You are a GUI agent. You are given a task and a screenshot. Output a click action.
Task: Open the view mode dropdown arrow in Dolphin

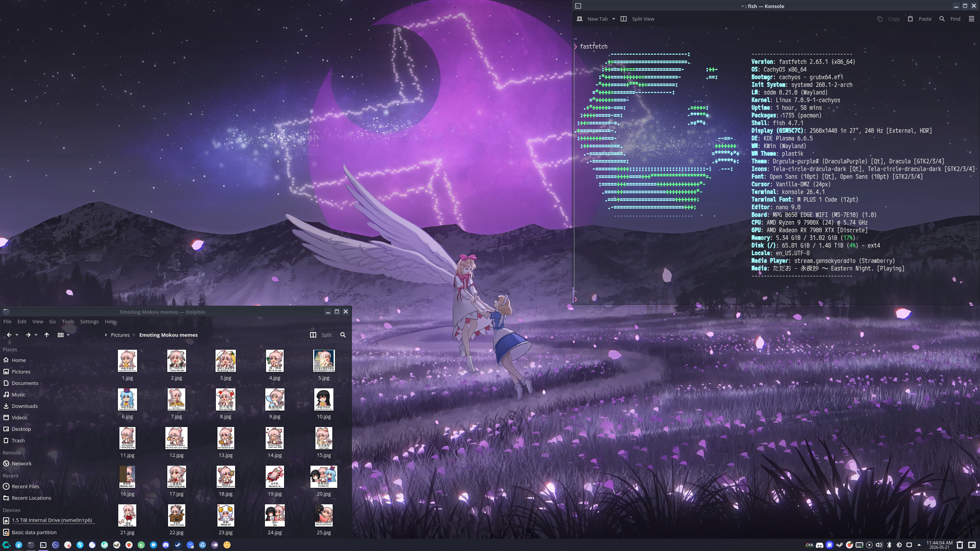click(68, 335)
